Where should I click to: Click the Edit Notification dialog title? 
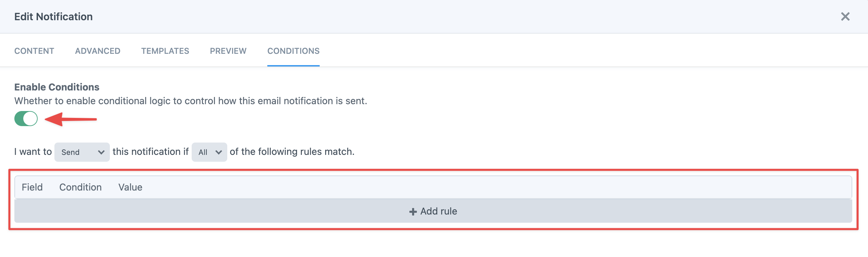click(x=53, y=16)
